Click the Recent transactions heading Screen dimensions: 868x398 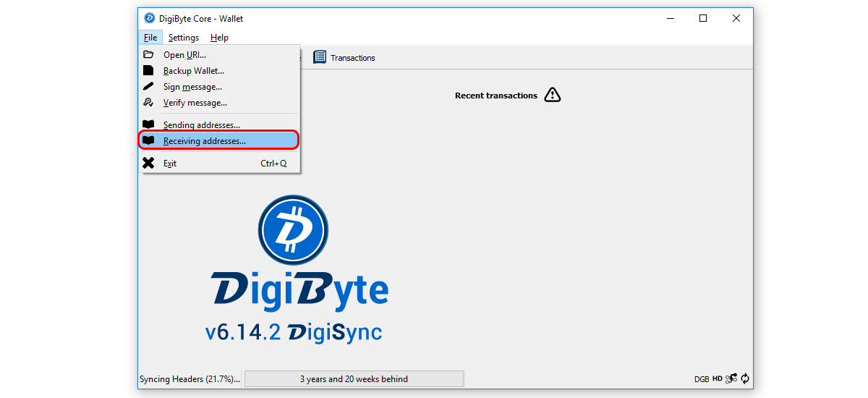[x=496, y=96]
